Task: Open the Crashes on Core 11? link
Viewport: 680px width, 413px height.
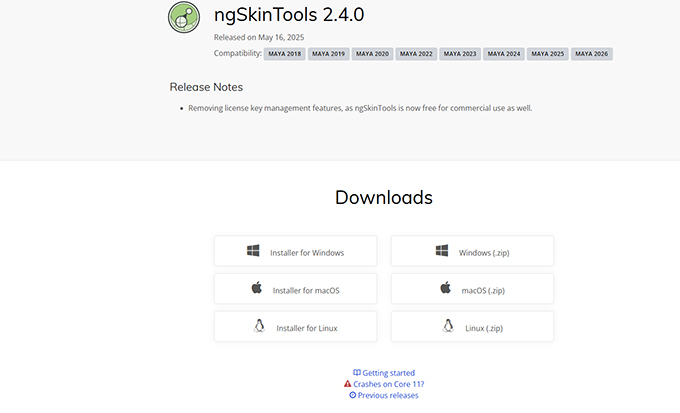Action: coord(389,384)
